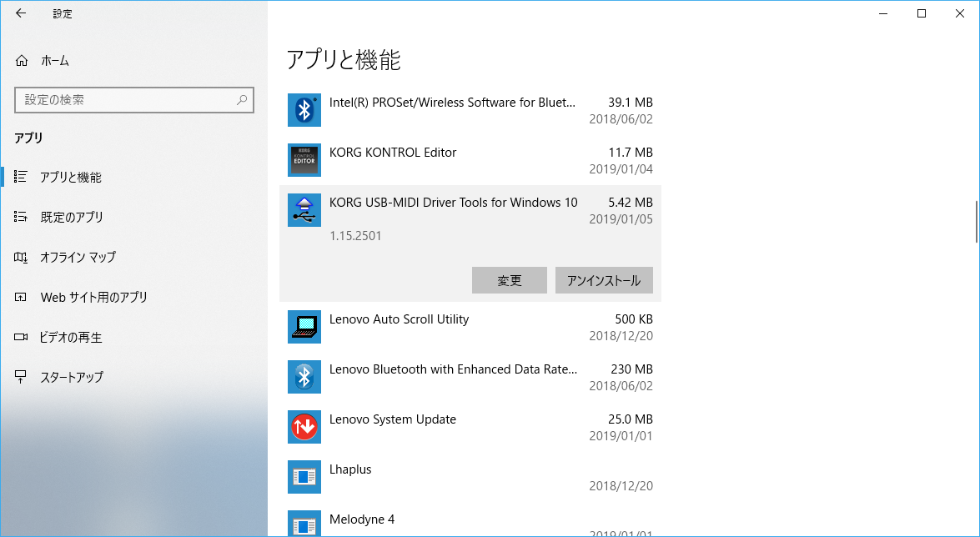Open Web サイト用のアプリ page

[x=133, y=297]
